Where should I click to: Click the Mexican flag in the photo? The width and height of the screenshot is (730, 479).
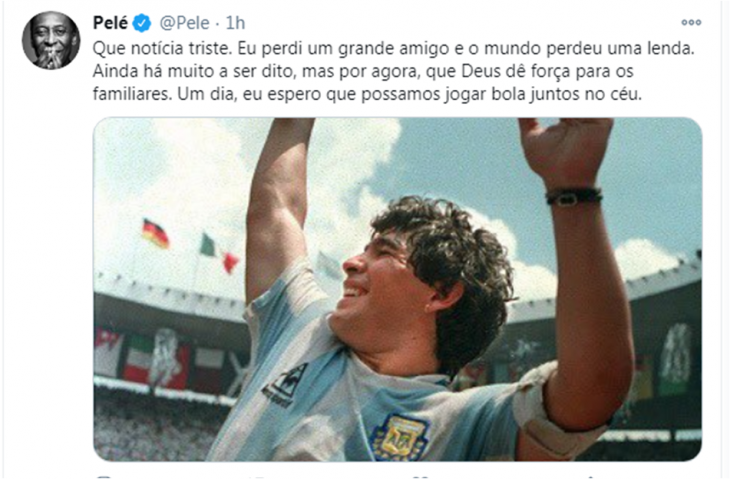click(218, 253)
